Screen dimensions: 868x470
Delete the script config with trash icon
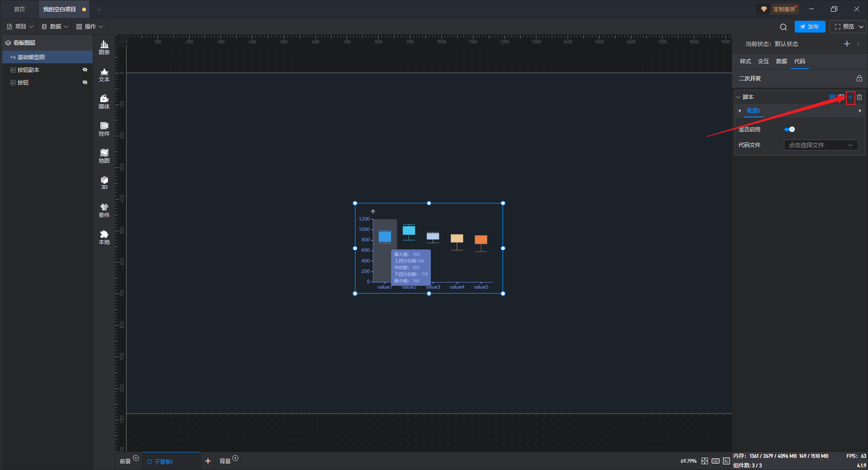(859, 97)
